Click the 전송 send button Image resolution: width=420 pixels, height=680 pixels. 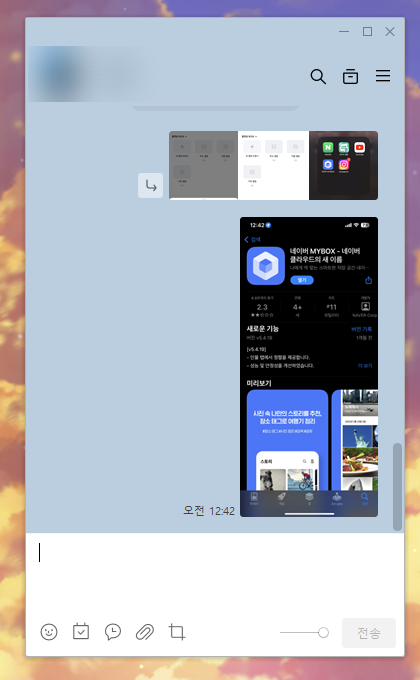click(369, 633)
